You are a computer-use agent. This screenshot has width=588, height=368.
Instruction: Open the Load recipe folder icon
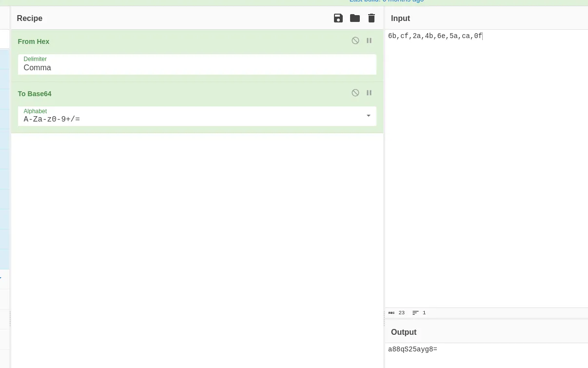pos(355,18)
